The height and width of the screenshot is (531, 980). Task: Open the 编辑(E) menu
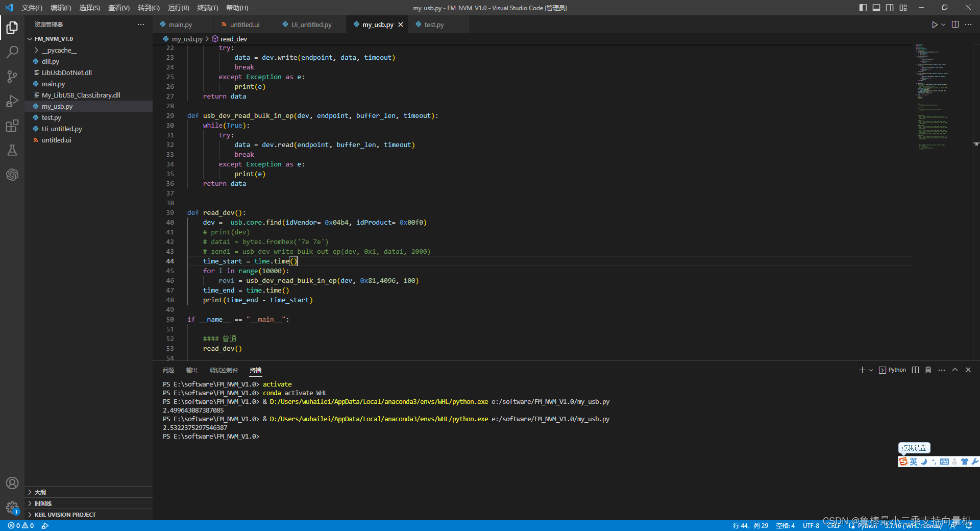[61, 8]
